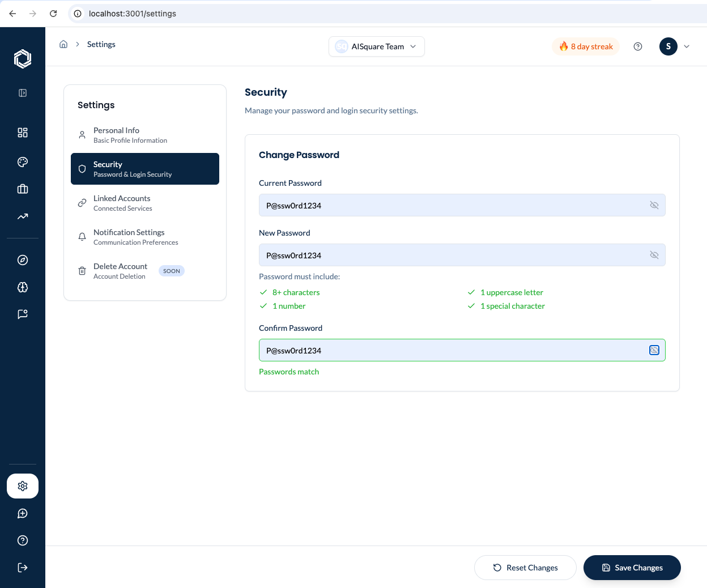Open Notification Settings section
This screenshot has height=588, width=707.
(145, 237)
